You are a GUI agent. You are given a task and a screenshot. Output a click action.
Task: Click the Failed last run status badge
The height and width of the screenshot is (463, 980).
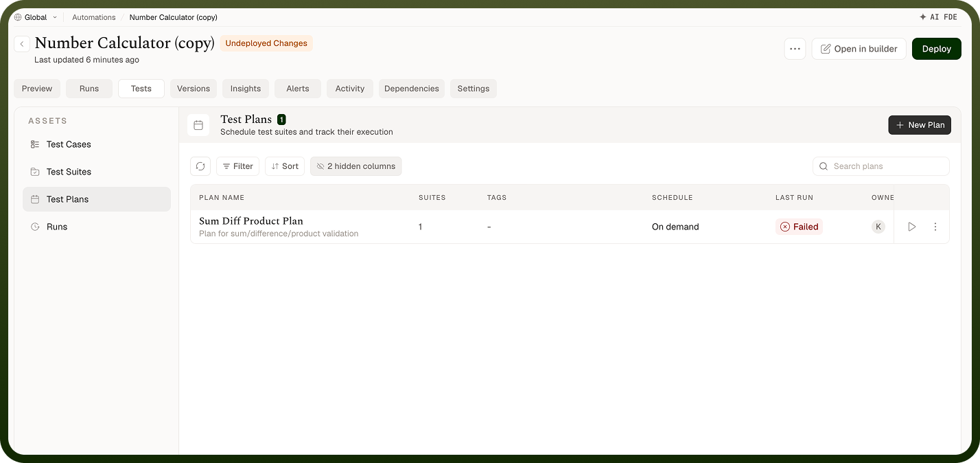(799, 227)
